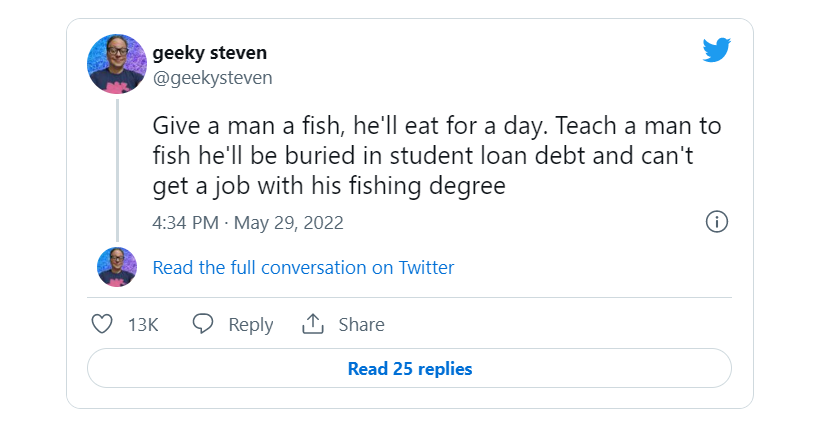Click the 13K likes count
Screen dimensions: 840x434
coord(143,324)
